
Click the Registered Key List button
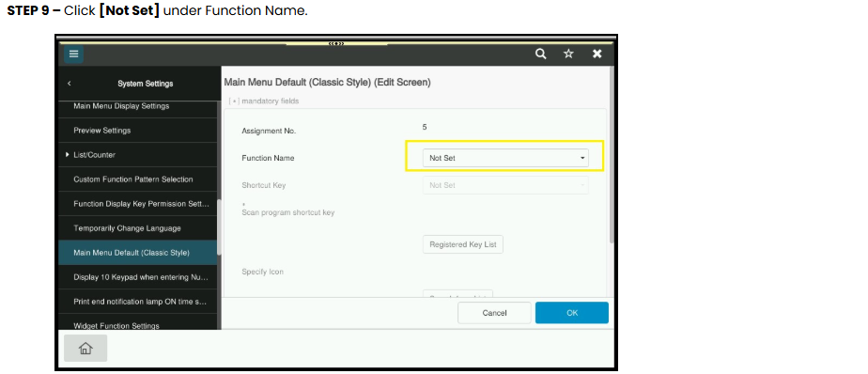pos(463,244)
